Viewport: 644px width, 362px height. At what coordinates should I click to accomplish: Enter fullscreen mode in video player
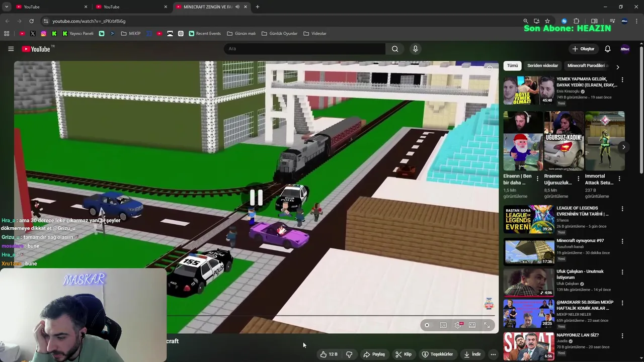[x=487, y=325]
